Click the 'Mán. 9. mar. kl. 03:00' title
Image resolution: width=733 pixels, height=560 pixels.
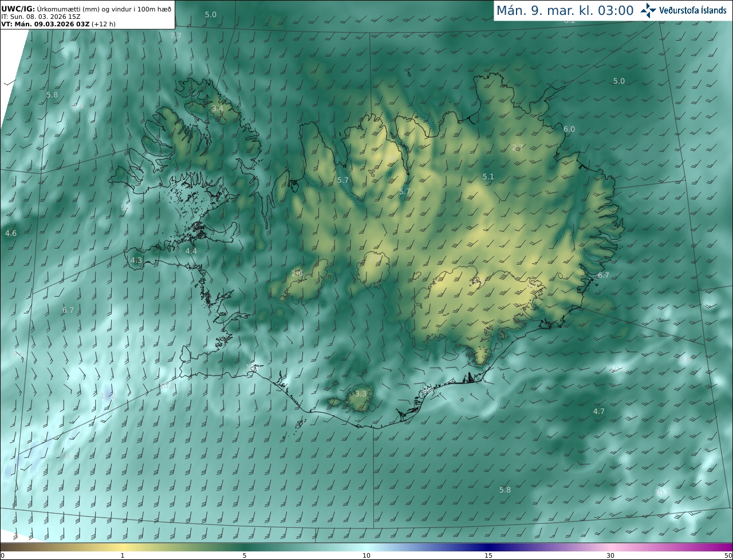[x=565, y=10]
